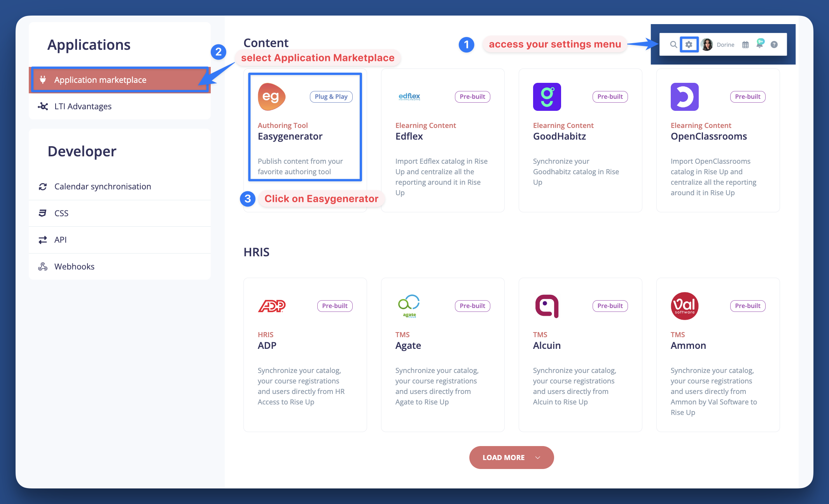Click 'Publish content from your favorite authoring tool'
This screenshot has width=829, height=504.
(300, 166)
